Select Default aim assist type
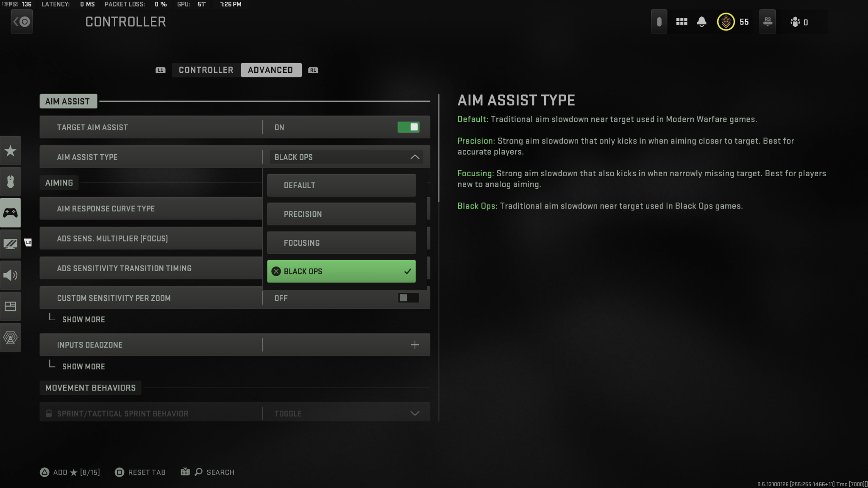The image size is (868, 488). click(341, 185)
